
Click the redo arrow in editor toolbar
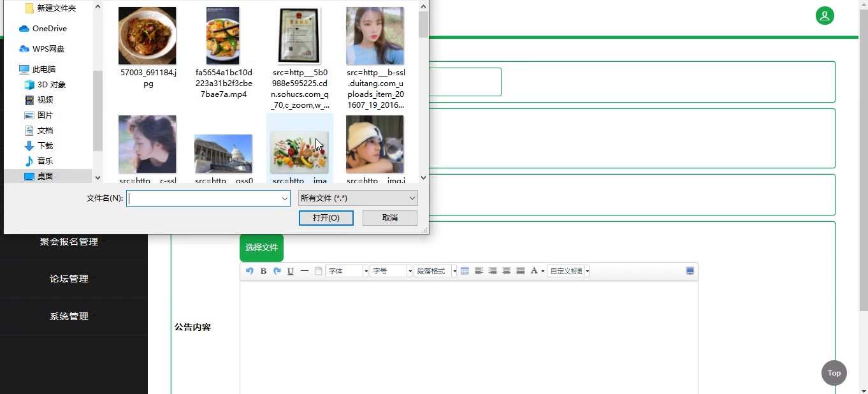point(277,271)
